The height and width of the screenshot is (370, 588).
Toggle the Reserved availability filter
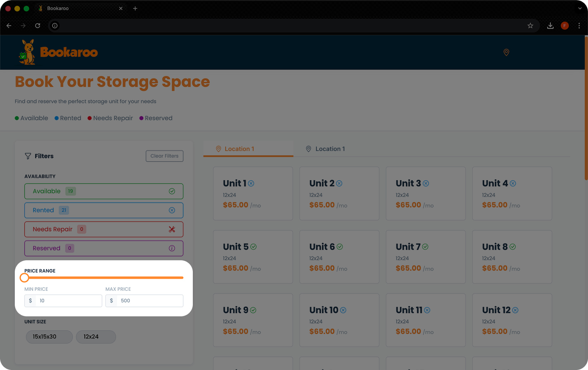(x=104, y=248)
